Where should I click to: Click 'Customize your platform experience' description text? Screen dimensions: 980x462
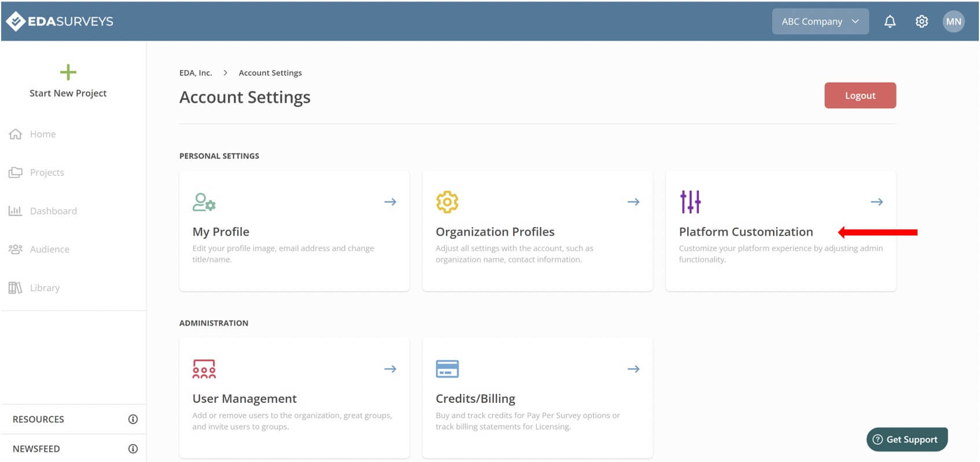click(781, 254)
